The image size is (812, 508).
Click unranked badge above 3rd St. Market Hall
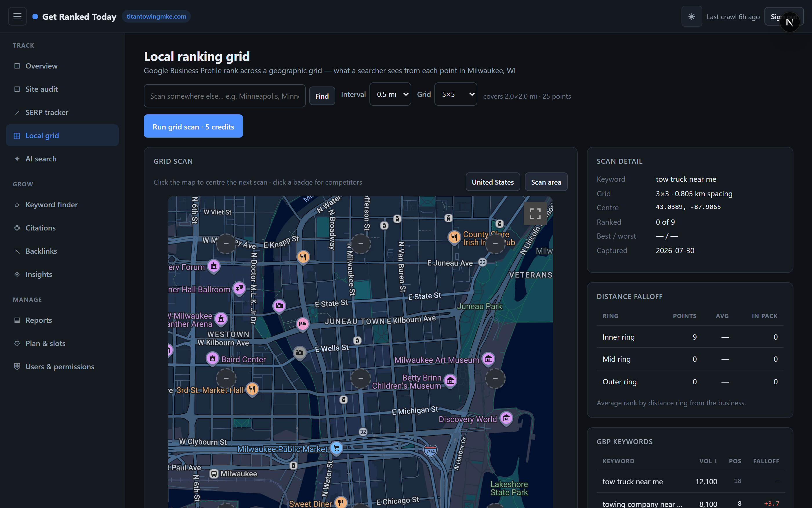[226, 378]
